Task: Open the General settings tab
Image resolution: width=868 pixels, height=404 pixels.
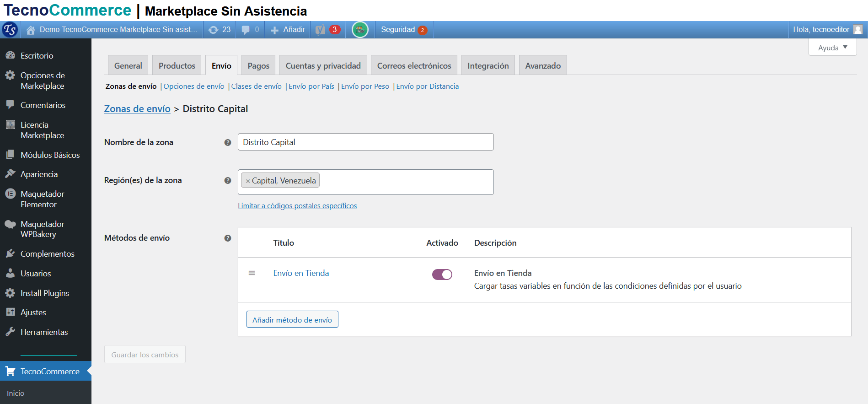Action: [x=128, y=65]
